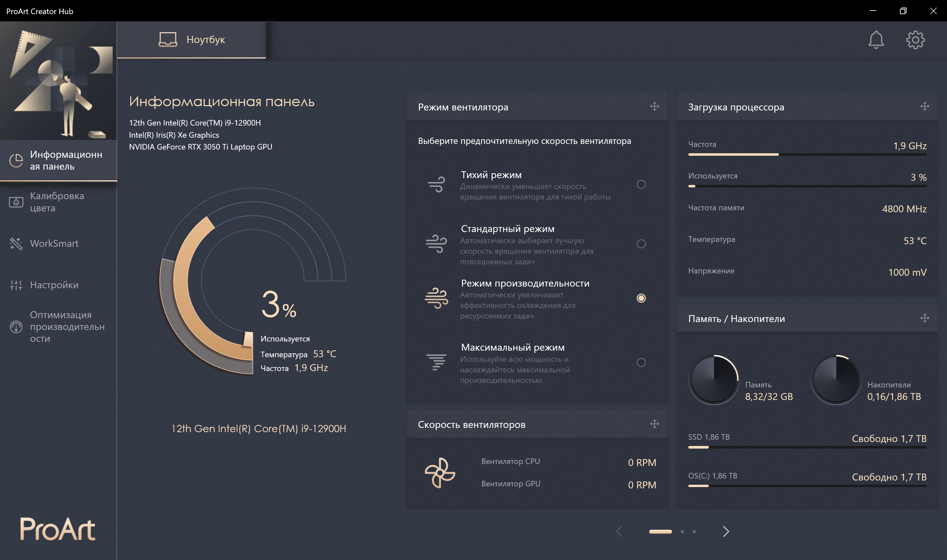
Task: Jump to second page indicator dot
Action: [682, 531]
